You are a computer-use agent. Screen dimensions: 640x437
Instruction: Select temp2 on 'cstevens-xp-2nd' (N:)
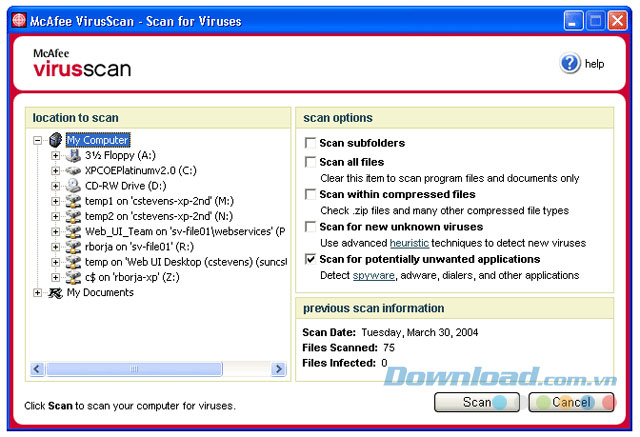coord(159,216)
